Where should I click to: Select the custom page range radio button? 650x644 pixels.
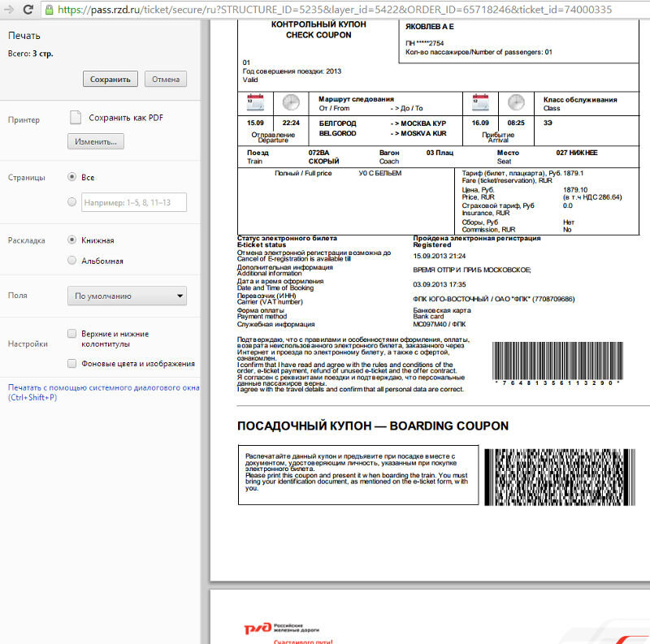pyautogui.click(x=71, y=202)
